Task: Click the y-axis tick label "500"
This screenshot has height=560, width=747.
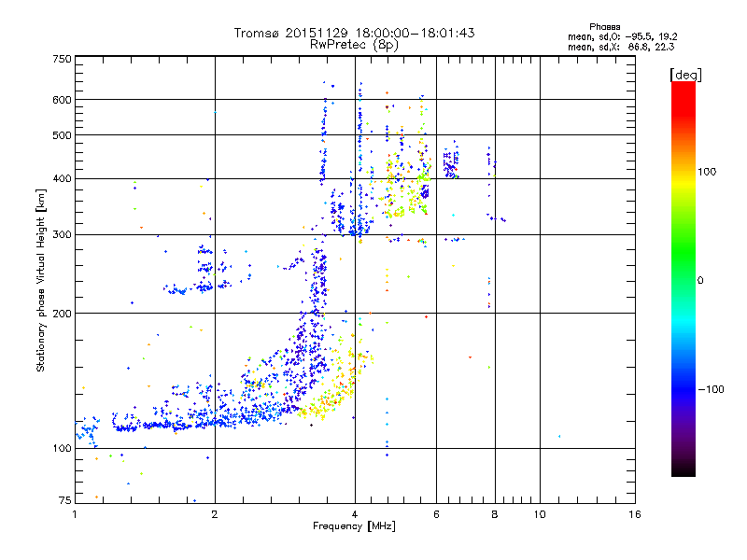Action: coord(63,135)
